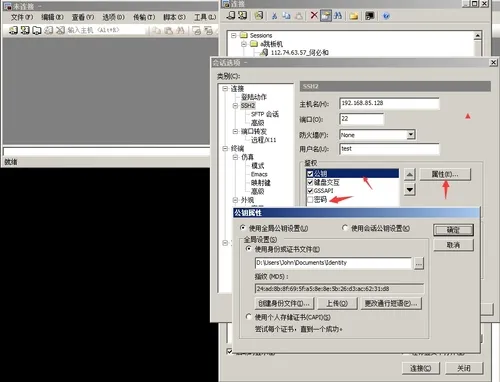Select 使用会话公钥设置 radio button

[x=345, y=228]
